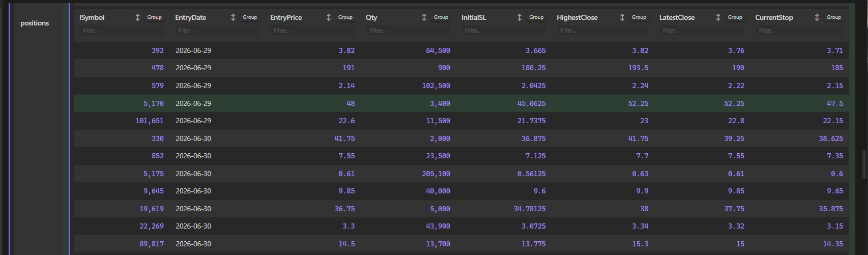The height and width of the screenshot is (255, 868).
Task: Group by EntryDate column
Action: tap(250, 17)
